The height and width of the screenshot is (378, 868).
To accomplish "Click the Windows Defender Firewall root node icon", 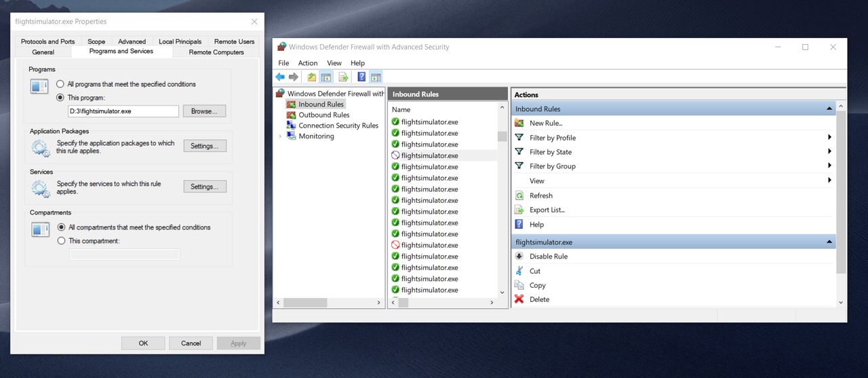I will point(281,94).
